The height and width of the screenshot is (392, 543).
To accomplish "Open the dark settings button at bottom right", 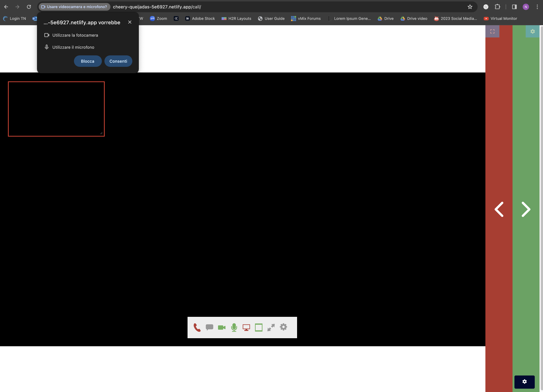I will pyautogui.click(x=525, y=382).
